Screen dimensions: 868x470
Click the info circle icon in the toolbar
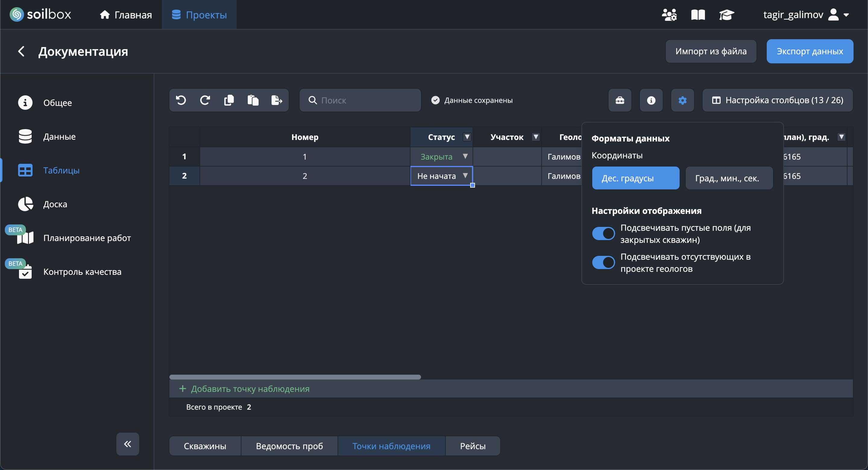click(x=651, y=100)
